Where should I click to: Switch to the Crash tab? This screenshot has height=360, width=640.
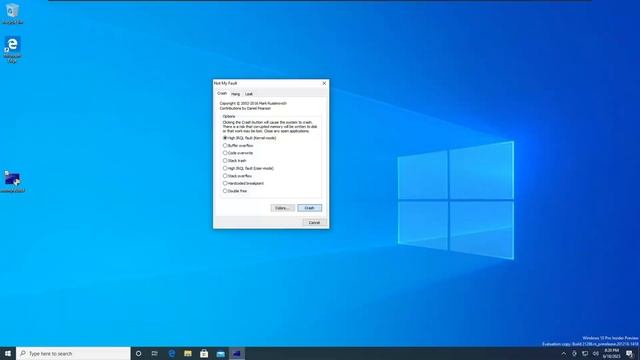(222, 93)
